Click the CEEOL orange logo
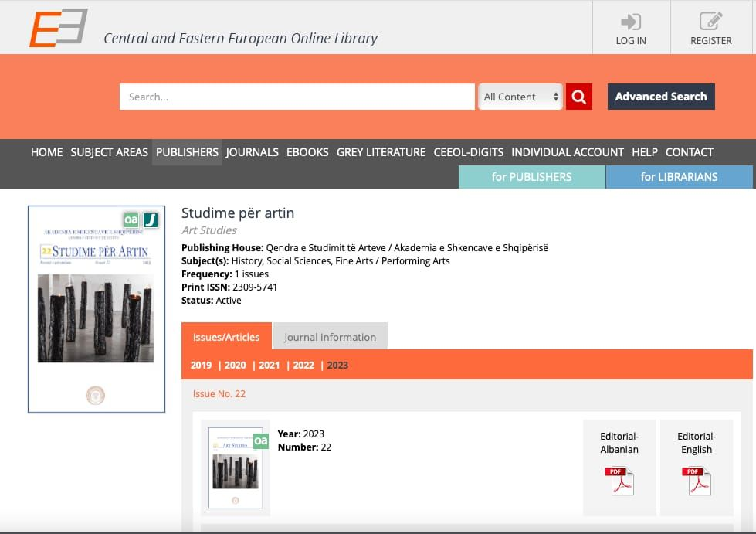This screenshot has width=756, height=534. click(59, 28)
